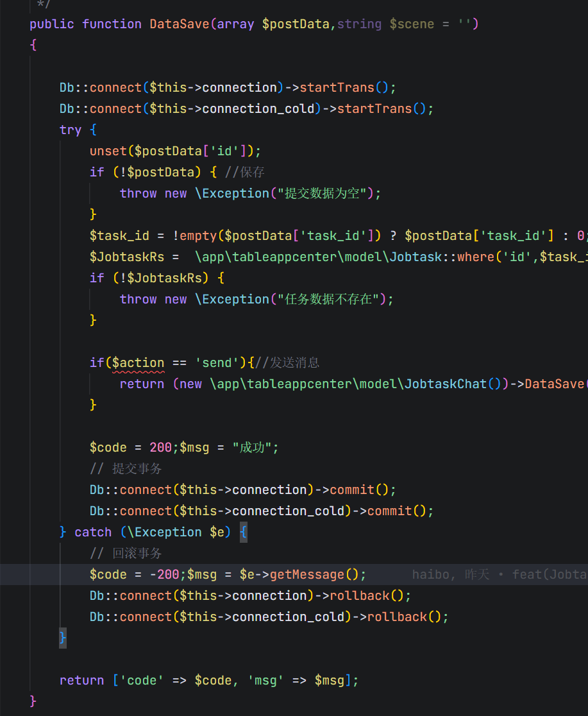Click the $task_id variable assignment
Viewport: 588px width, 716px height.
(120, 235)
